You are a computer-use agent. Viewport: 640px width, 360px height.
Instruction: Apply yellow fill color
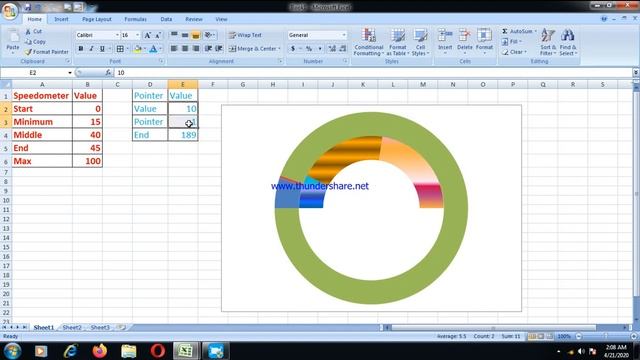click(x=138, y=49)
